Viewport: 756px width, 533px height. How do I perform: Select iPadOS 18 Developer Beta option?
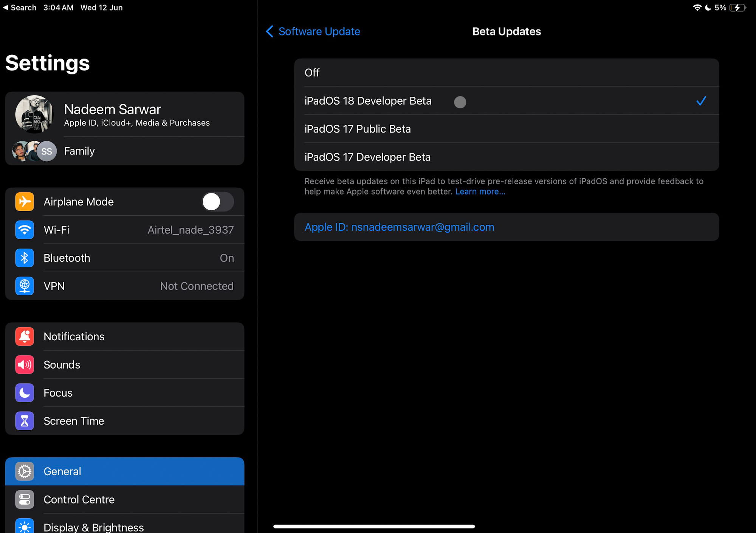(x=507, y=101)
